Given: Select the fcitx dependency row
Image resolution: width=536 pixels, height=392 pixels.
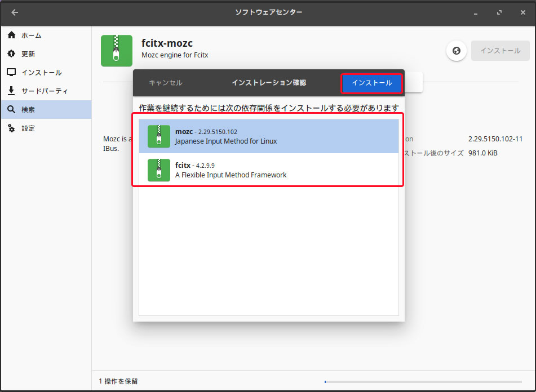Looking at the screenshot, I should [x=268, y=170].
